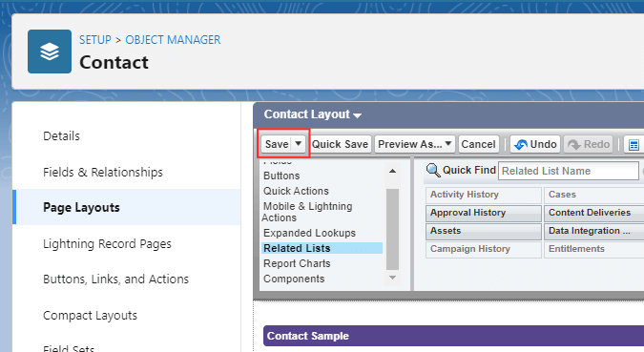Click the Undo arrow icon
The width and height of the screenshot is (644, 352).
(521, 145)
